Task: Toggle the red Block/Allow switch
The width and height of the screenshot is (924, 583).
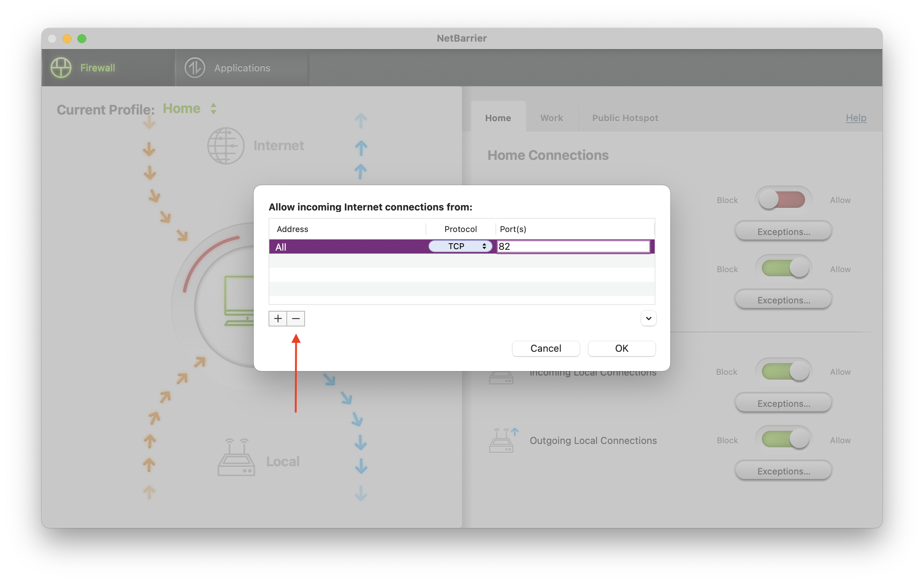Action: [x=784, y=200]
